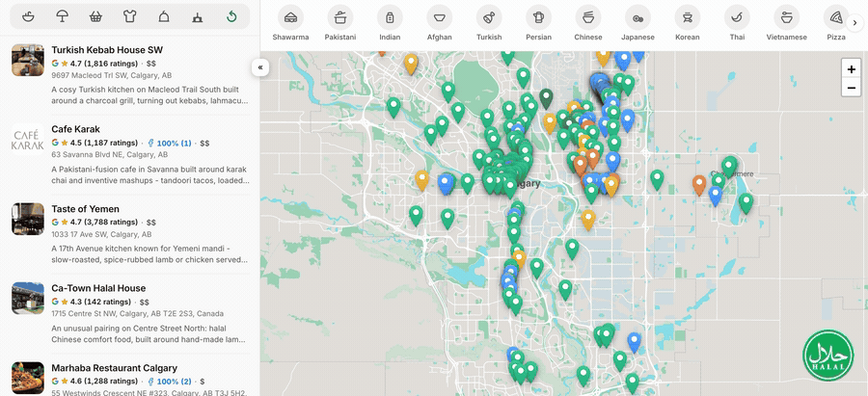The width and height of the screenshot is (868, 396).
Task: Filter map by Japanese cuisine
Action: (637, 23)
